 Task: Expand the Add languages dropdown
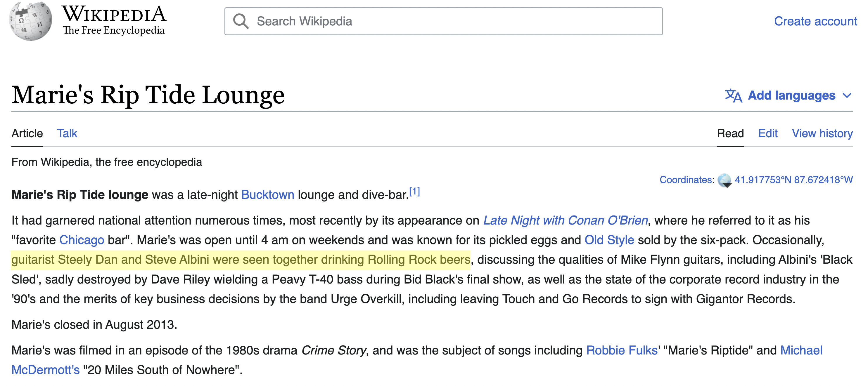click(789, 95)
